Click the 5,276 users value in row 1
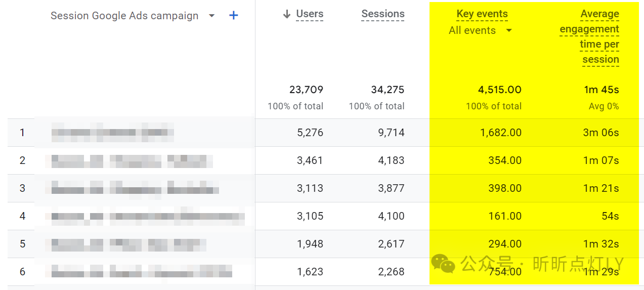This screenshot has height=290, width=644. [310, 133]
